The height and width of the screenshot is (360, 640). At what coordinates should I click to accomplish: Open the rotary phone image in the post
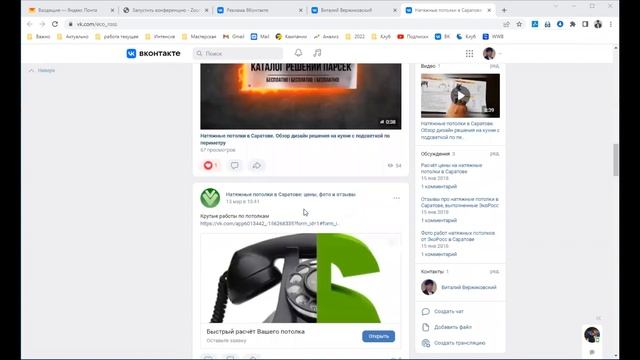(301, 278)
